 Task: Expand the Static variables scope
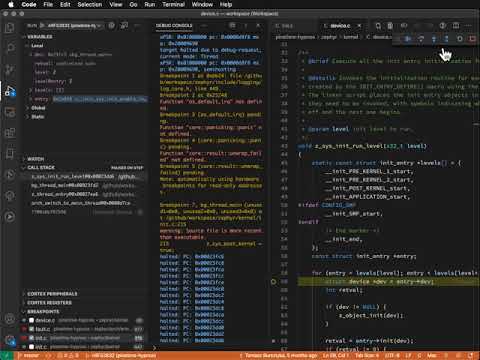[37, 117]
